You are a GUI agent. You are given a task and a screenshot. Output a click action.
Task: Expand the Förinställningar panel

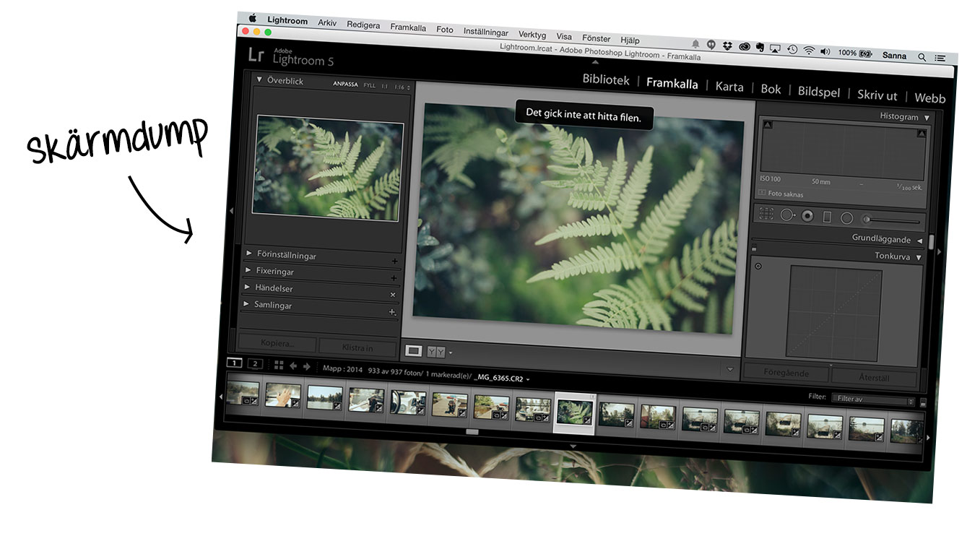point(248,253)
